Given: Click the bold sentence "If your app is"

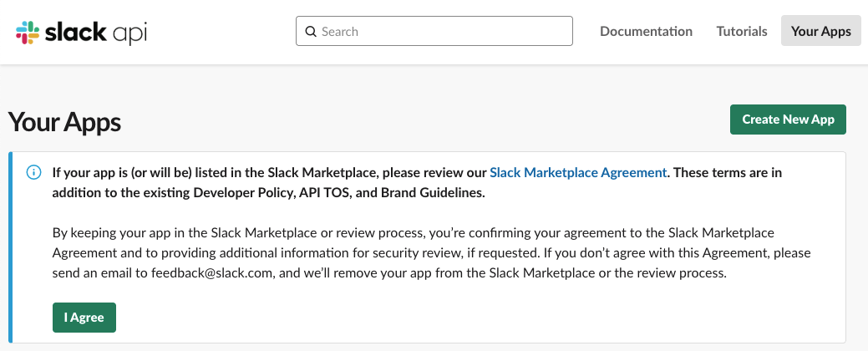Looking at the screenshot, I should coord(418,183).
